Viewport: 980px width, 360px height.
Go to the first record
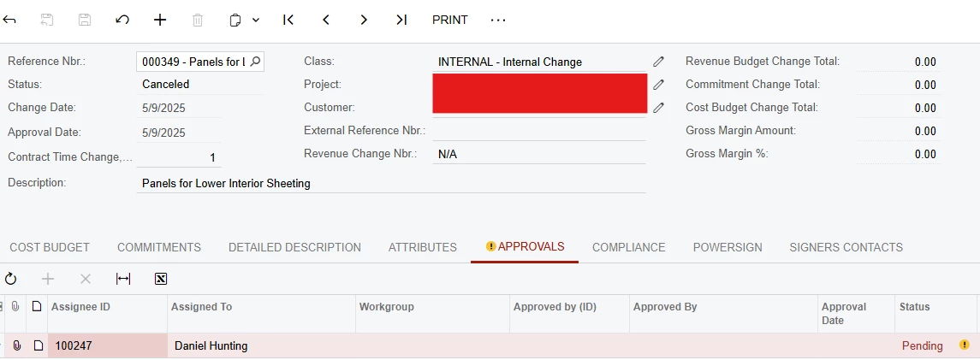click(x=288, y=20)
